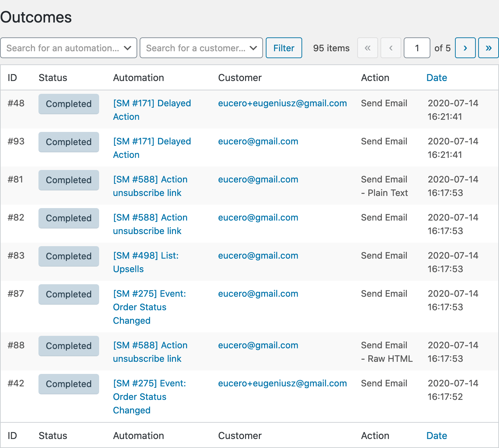Image resolution: width=499 pixels, height=448 pixels.
Task: Jump to the last page arrow
Action: click(488, 48)
